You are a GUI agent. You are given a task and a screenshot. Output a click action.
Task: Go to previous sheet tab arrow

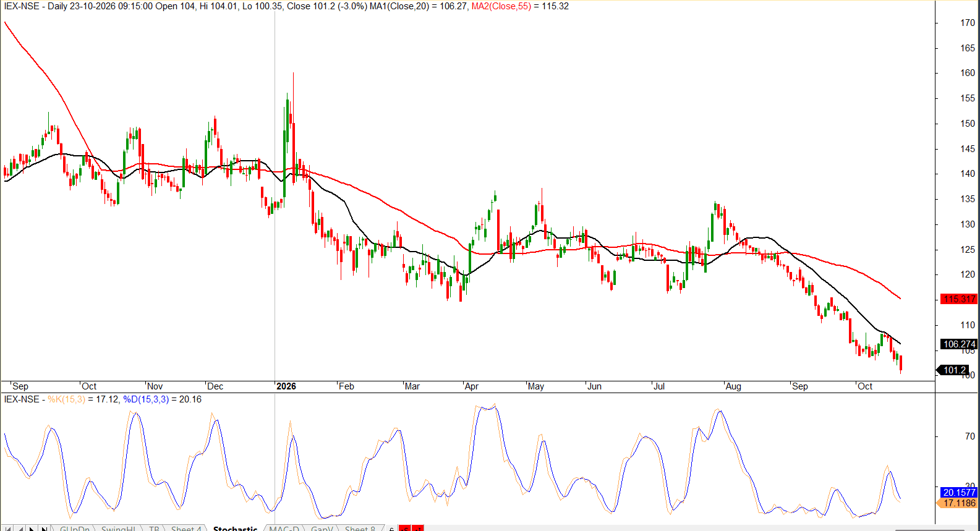pos(20,528)
